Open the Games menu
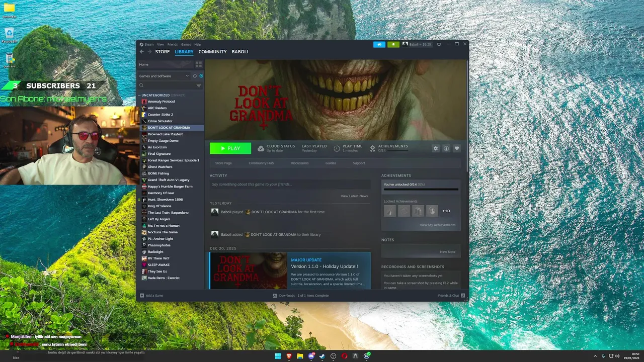This screenshot has width=644, height=362. 186,44
